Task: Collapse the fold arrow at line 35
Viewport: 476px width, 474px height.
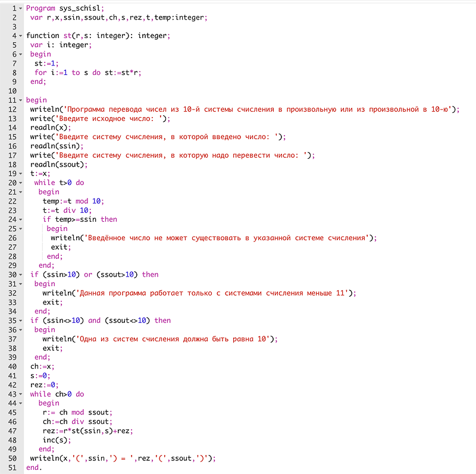Action: [21, 321]
